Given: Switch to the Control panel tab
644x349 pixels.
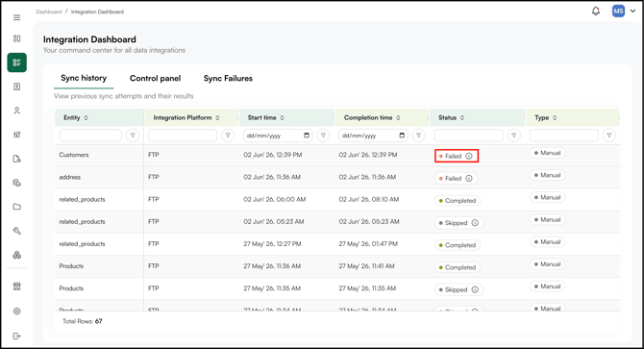Looking at the screenshot, I should [156, 79].
